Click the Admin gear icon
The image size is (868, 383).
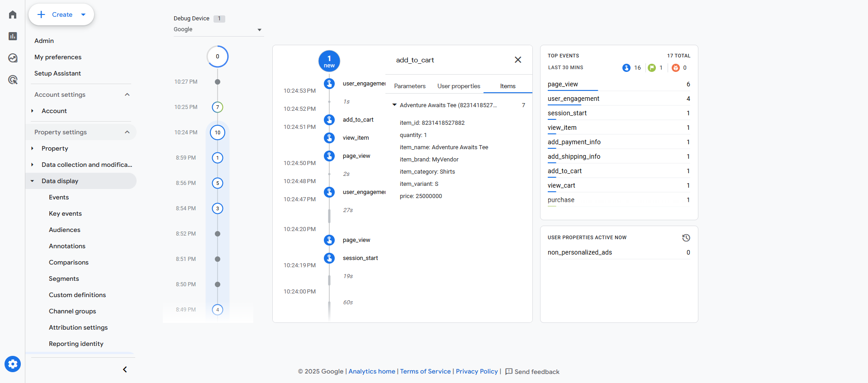[x=13, y=364]
